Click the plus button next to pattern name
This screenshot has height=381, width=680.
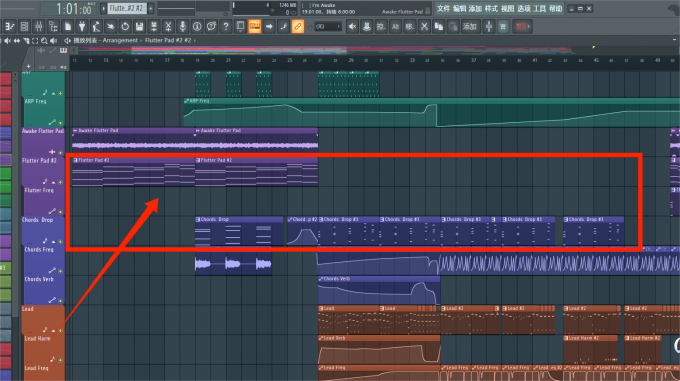coord(150,8)
